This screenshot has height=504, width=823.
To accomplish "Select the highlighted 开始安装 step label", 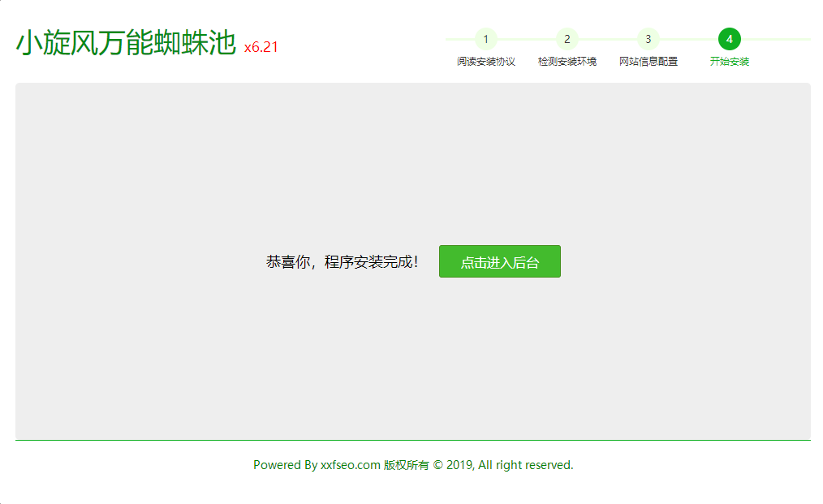I will tap(730, 61).
